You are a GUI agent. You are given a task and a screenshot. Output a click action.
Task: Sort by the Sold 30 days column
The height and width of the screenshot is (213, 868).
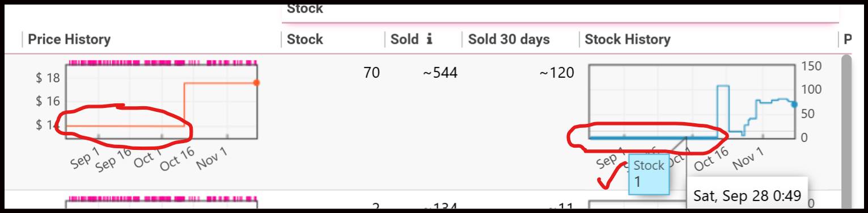[509, 39]
